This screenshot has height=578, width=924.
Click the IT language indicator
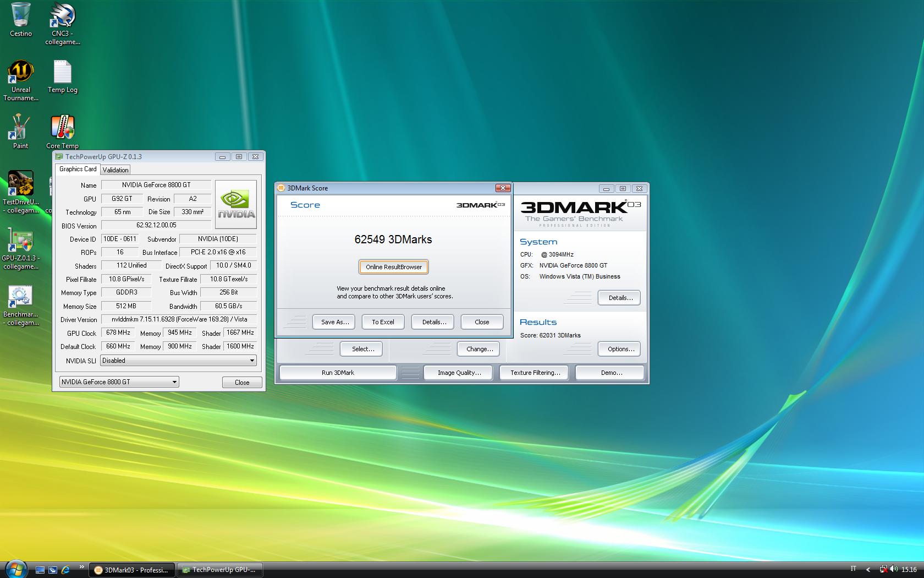[x=854, y=569]
